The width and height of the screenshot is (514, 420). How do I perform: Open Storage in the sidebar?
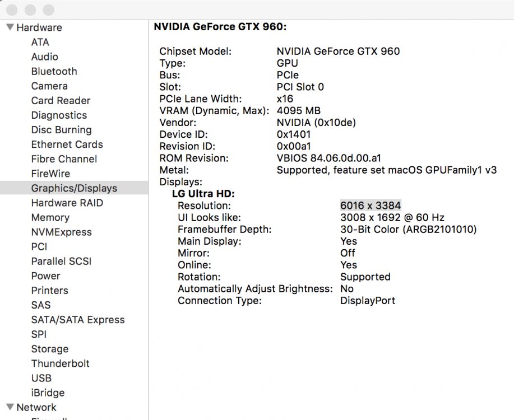click(50, 349)
